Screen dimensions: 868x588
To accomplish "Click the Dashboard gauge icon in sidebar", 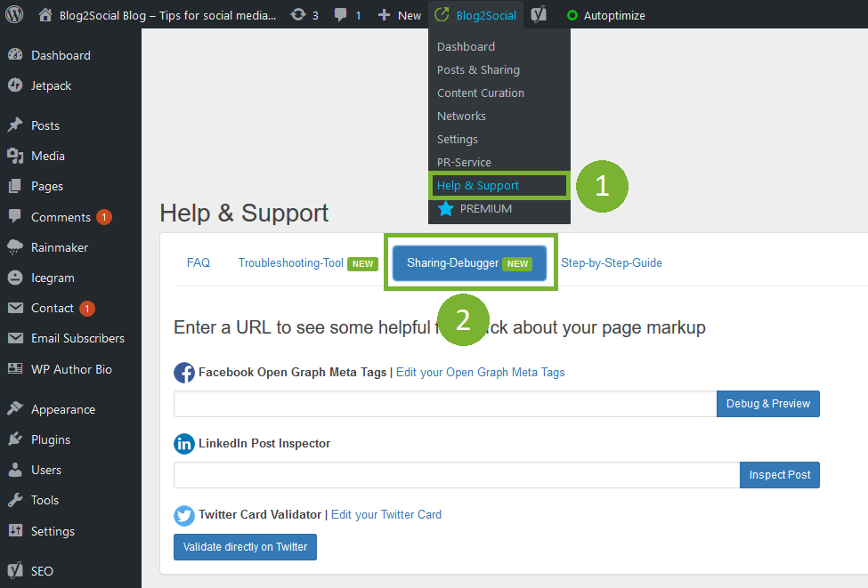I will coord(15,55).
